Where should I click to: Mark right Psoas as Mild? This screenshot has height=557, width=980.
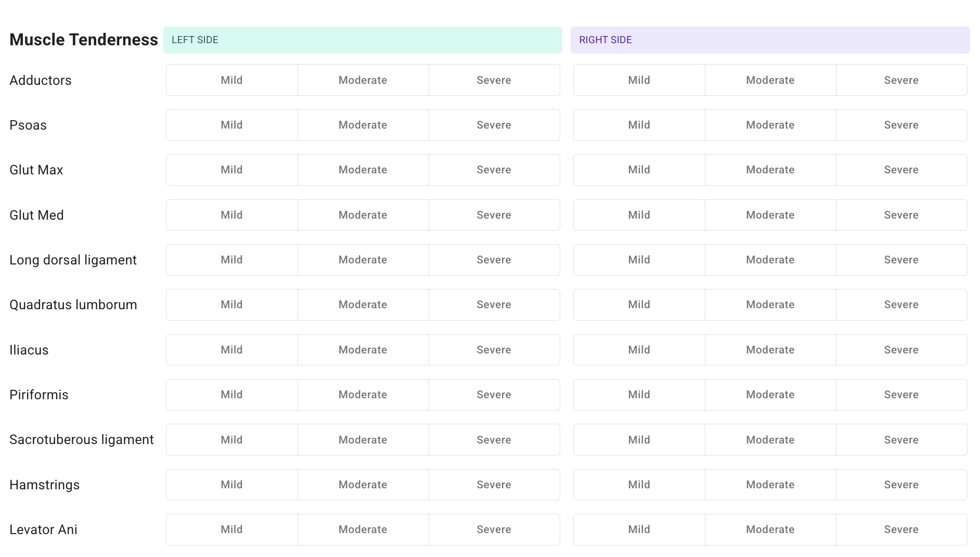tap(639, 125)
